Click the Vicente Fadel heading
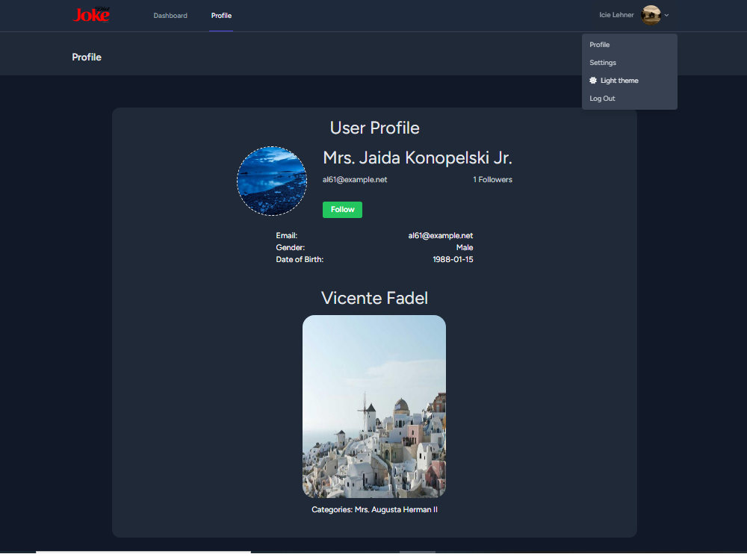The height and width of the screenshot is (560, 747). (374, 298)
